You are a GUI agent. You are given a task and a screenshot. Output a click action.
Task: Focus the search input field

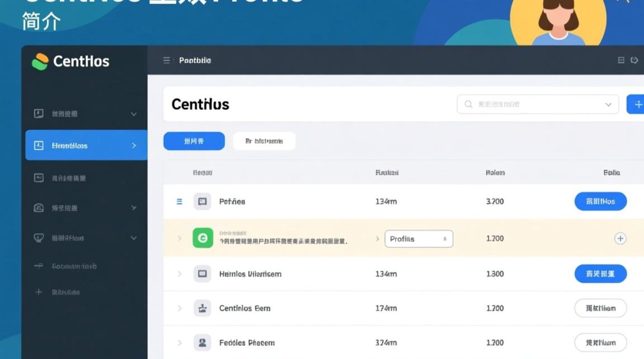tap(538, 104)
